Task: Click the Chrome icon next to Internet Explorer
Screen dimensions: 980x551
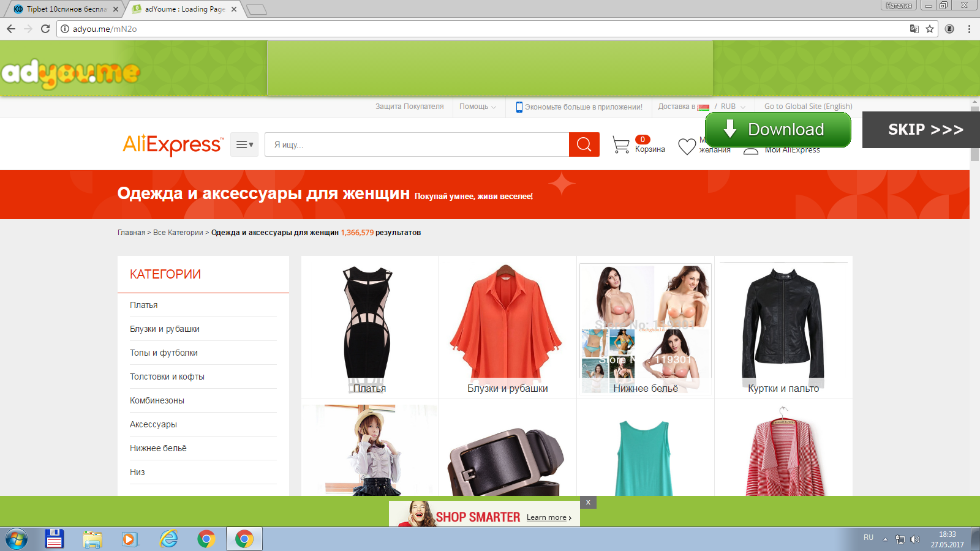Action: (x=206, y=539)
